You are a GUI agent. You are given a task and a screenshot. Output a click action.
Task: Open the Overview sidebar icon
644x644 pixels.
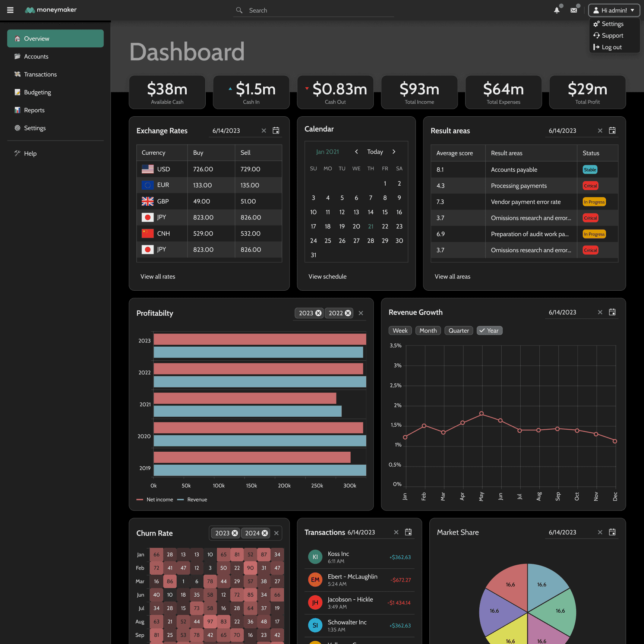point(18,38)
